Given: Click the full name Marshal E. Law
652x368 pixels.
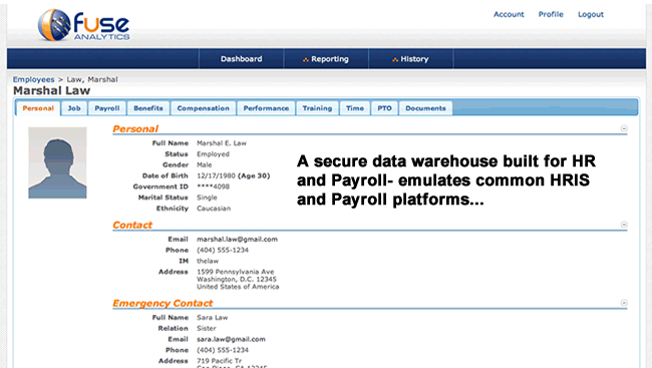Looking at the screenshot, I should (222, 143).
